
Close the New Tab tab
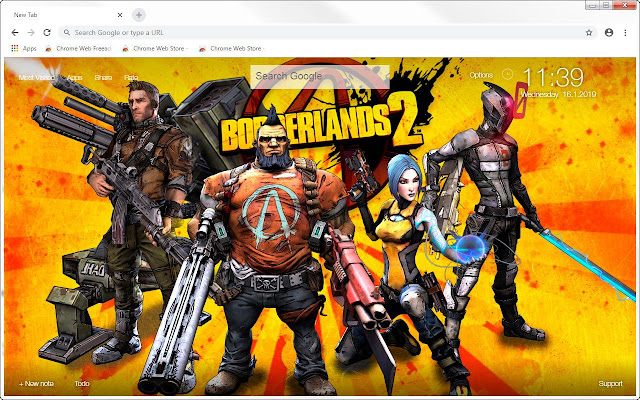(120, 15)
